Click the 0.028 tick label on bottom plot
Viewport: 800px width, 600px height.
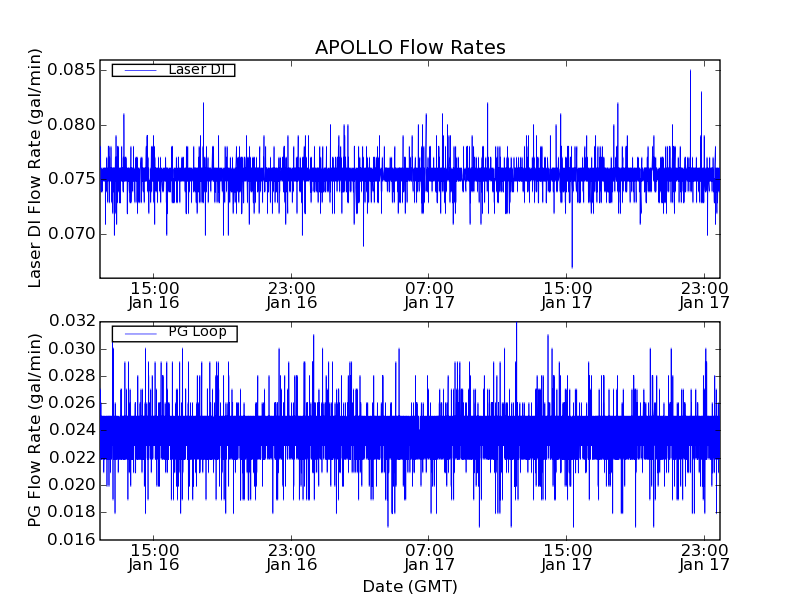click(72, 376)
